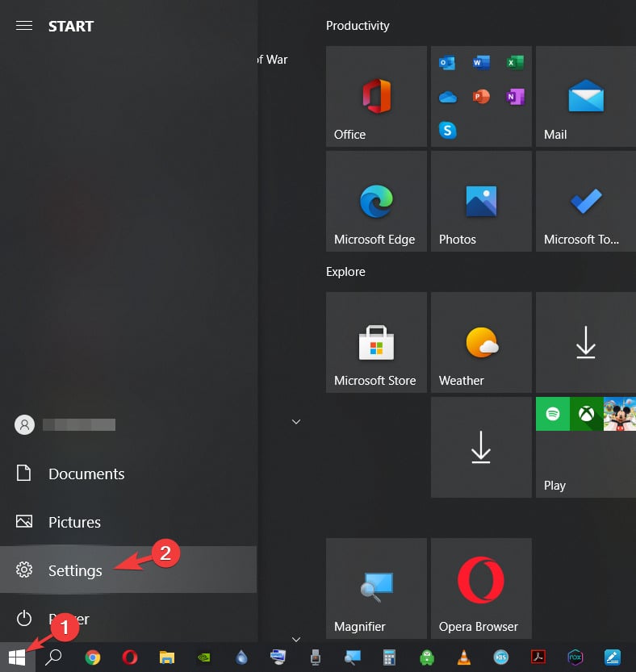
Task: Open the Microsoft Store tile
Action: 376,342
